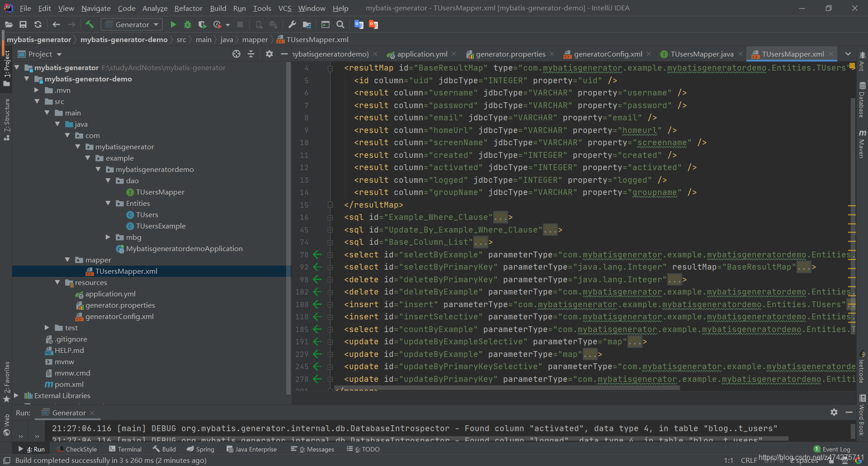The width and height of the screenshot is (868, 466).
Task: Click mybatis-generator-demo breadcrumb
Action: pyautogui.click(x=124, y=40)
